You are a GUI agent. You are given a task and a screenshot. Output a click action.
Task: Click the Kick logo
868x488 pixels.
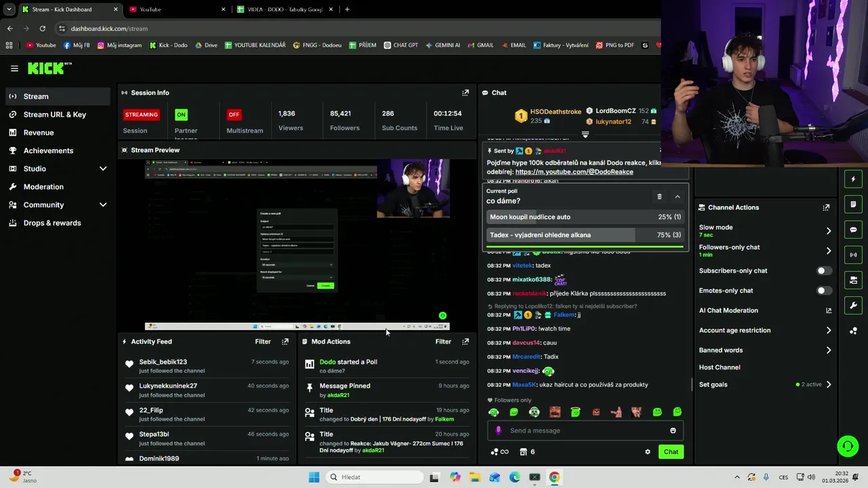pyautogui.click(x=49, y=68)
